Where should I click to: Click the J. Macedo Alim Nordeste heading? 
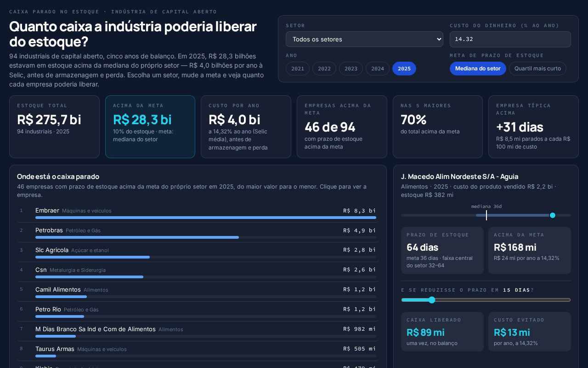460,177
